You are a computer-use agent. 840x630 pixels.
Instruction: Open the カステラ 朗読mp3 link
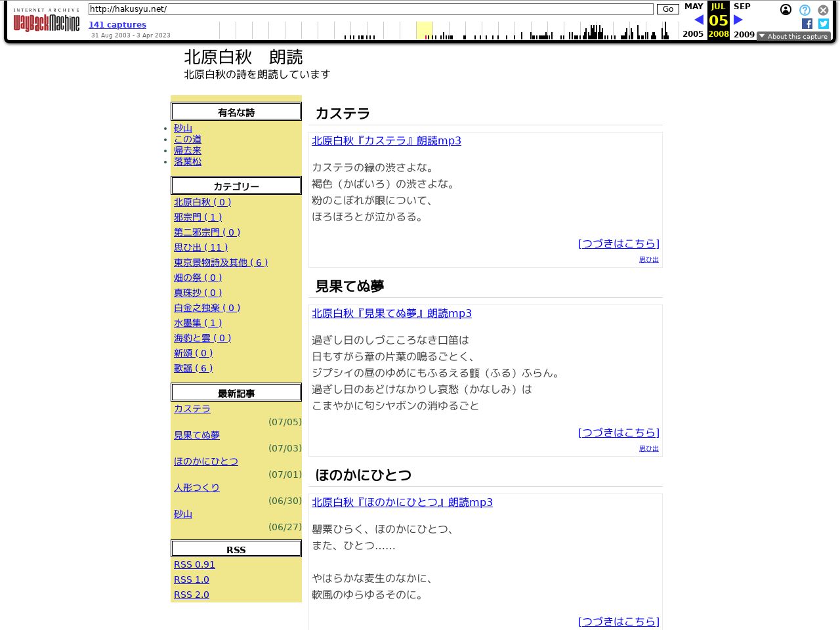[x=387, y=140]
